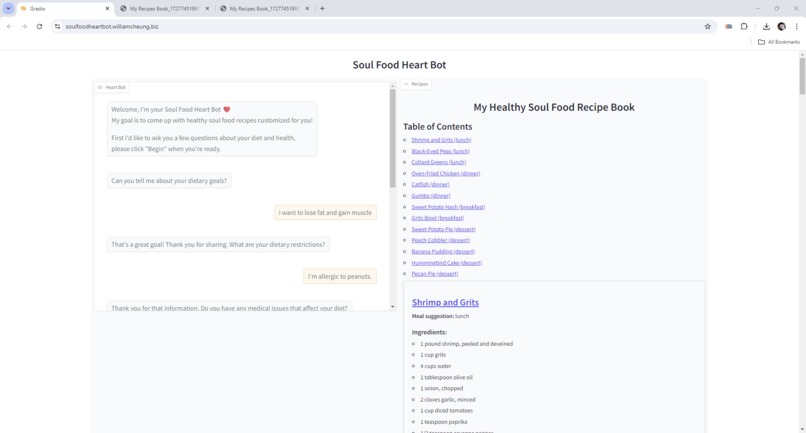806x433 pixels.
Task: Click 'Can you tell me about your dietary goals?'
Action: [x=169, y=181]
